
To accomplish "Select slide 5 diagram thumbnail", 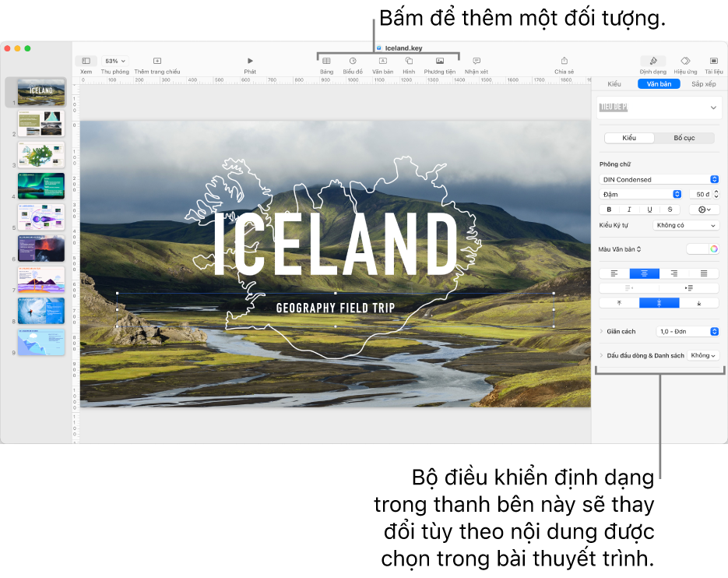I will [41, 217].
